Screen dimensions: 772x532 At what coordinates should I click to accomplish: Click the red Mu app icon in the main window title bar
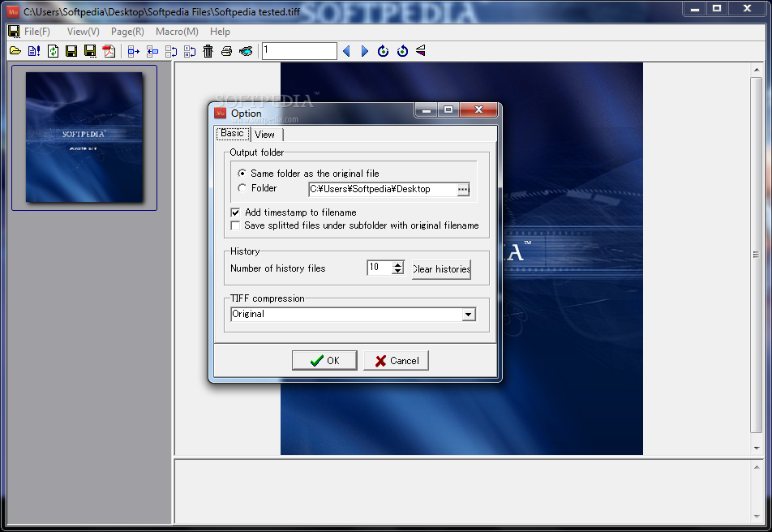13,11
